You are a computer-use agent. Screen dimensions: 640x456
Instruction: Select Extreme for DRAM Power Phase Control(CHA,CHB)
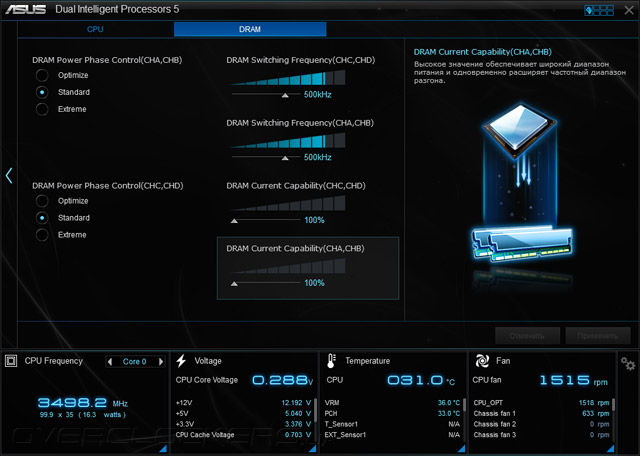[42, 109]
